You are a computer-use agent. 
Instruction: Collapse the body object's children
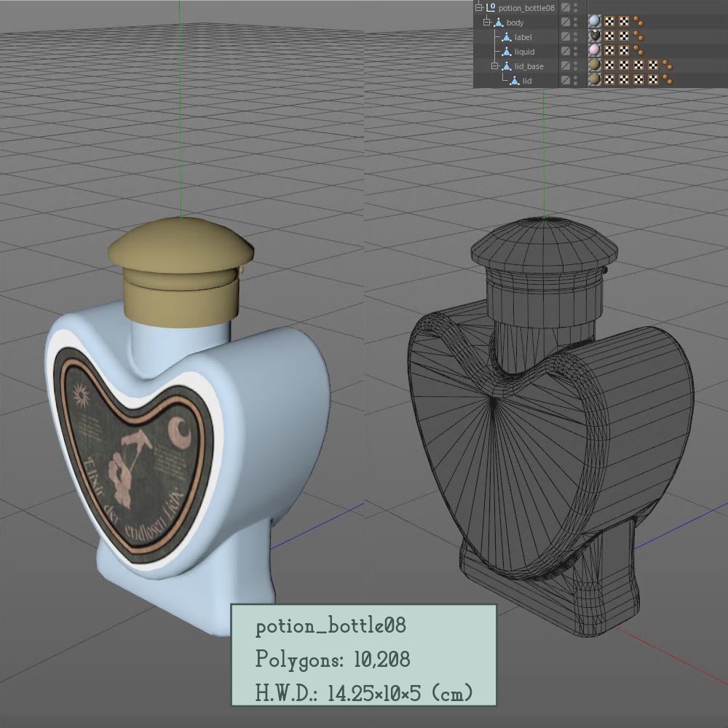486,22
